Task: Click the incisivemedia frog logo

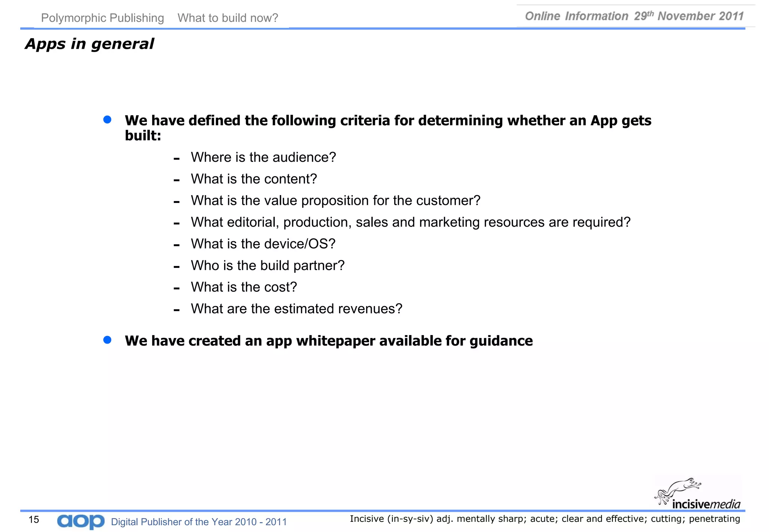Action: pyautogui.click(x=697, y=493)
